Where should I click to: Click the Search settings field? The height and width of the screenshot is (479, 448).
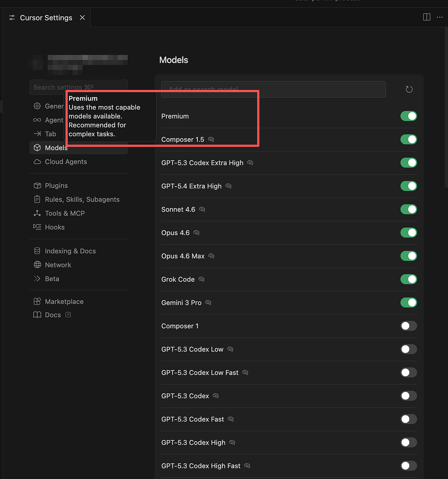pos(79,87)
